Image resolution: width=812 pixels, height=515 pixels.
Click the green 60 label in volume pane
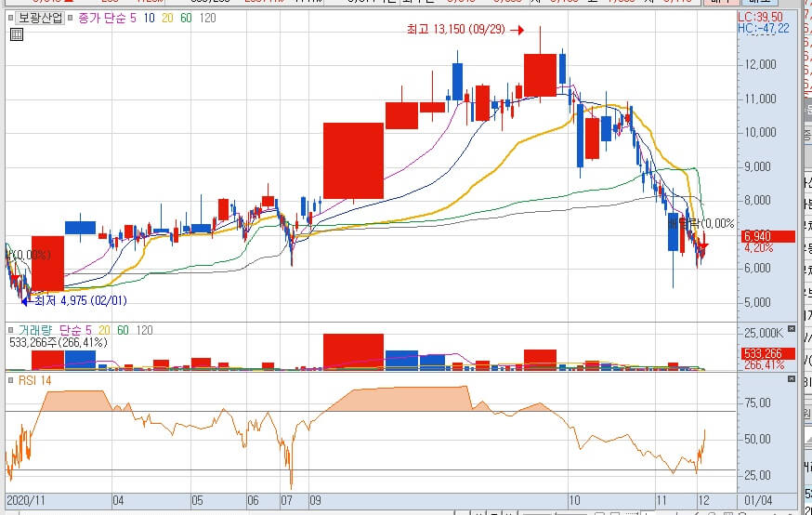coord(123,330)
